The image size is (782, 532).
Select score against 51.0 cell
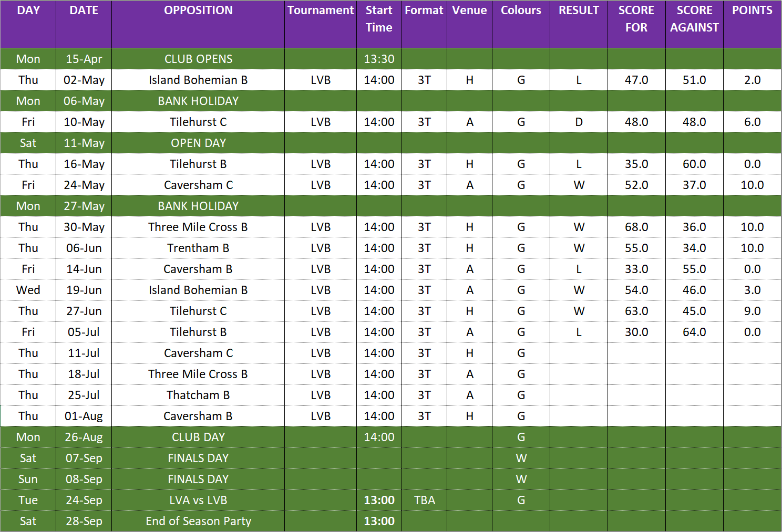pos(694,80)
